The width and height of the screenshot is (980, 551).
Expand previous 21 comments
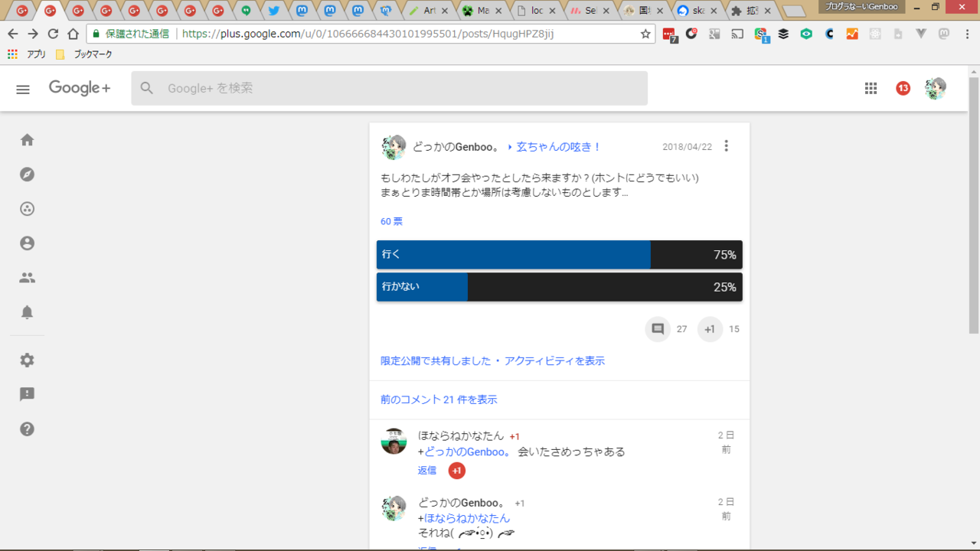pyautogui.click(x=439, y=399)
